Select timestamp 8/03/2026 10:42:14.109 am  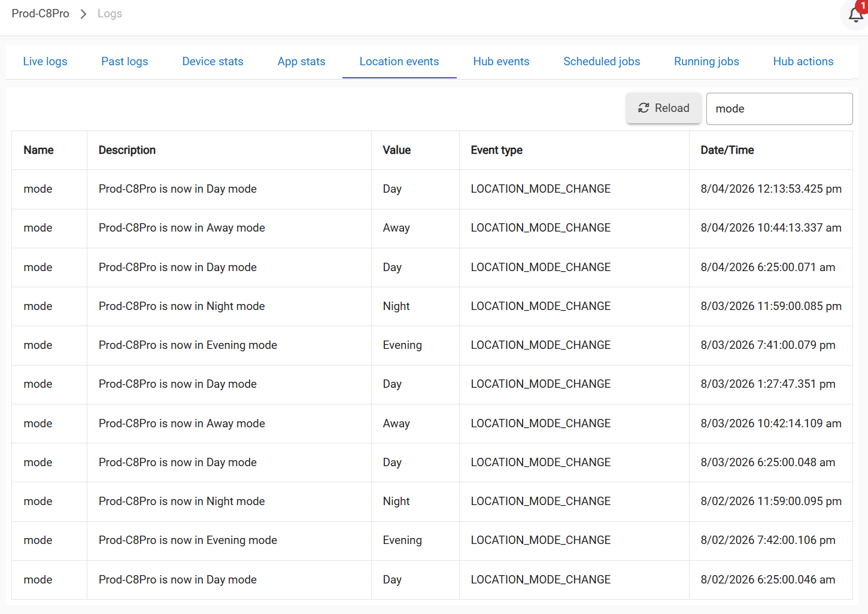(x=771, y=424)
